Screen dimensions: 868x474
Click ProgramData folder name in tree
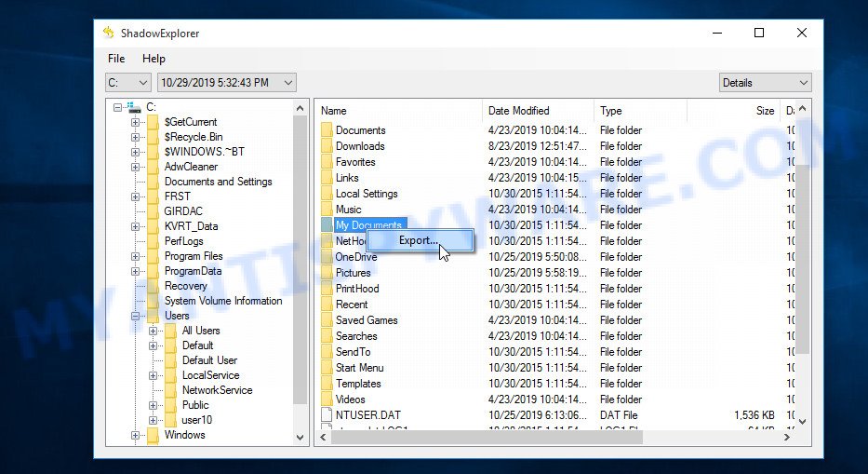(x=193, y=271)
